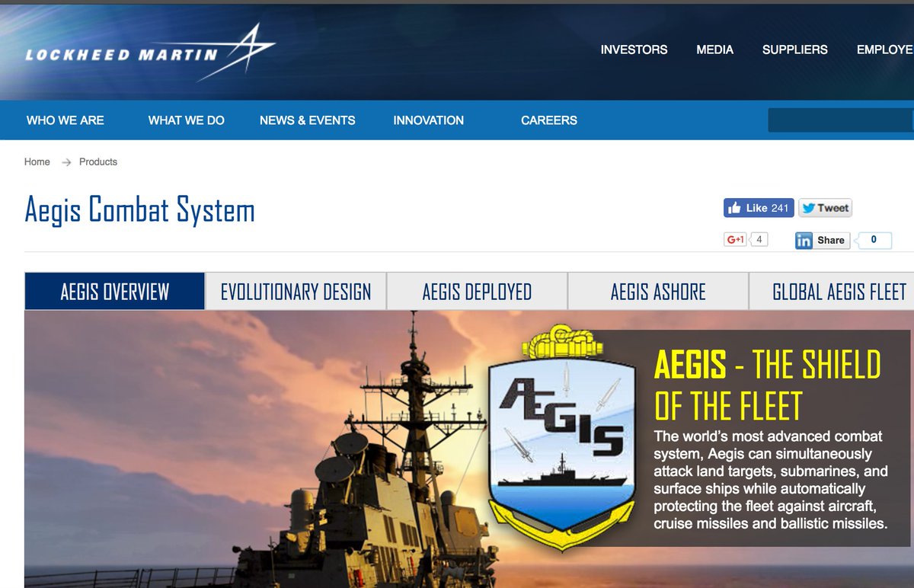Viewport: 914px width, 588px height.
Task: Click the world's most advanced combat description
Action: pos(771,480)
